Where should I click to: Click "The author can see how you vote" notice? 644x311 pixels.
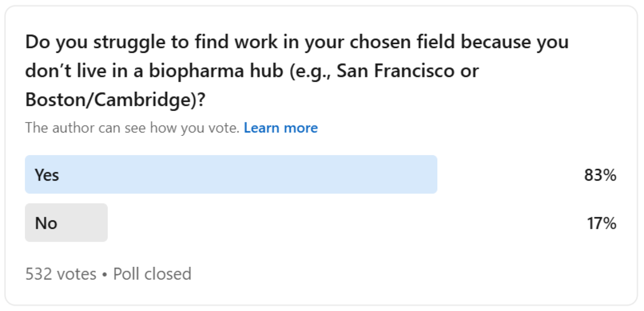coord(133,128)
